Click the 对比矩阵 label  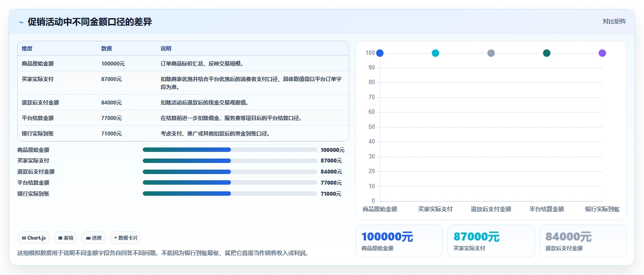click(x=614, y=22)
